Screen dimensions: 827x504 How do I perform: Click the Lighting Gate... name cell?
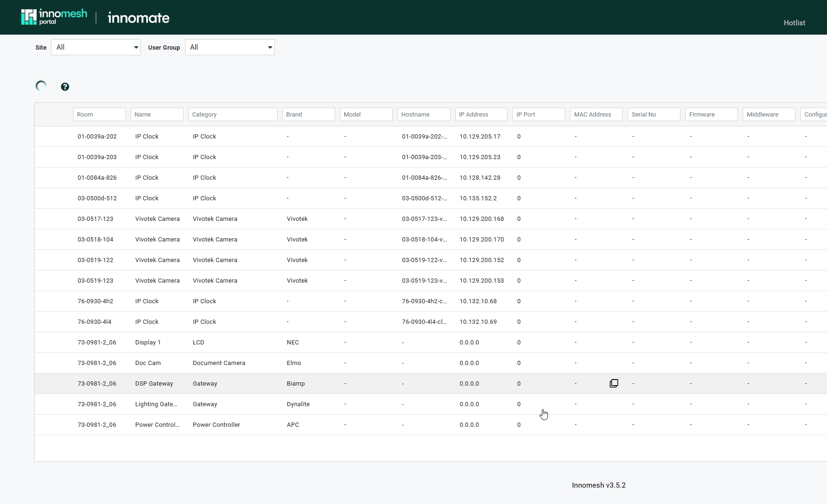pos(156,404)
